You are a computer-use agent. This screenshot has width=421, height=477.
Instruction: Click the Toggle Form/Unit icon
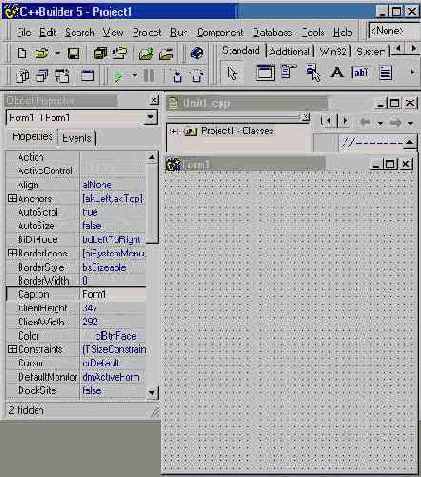click(x=63, y=76)
